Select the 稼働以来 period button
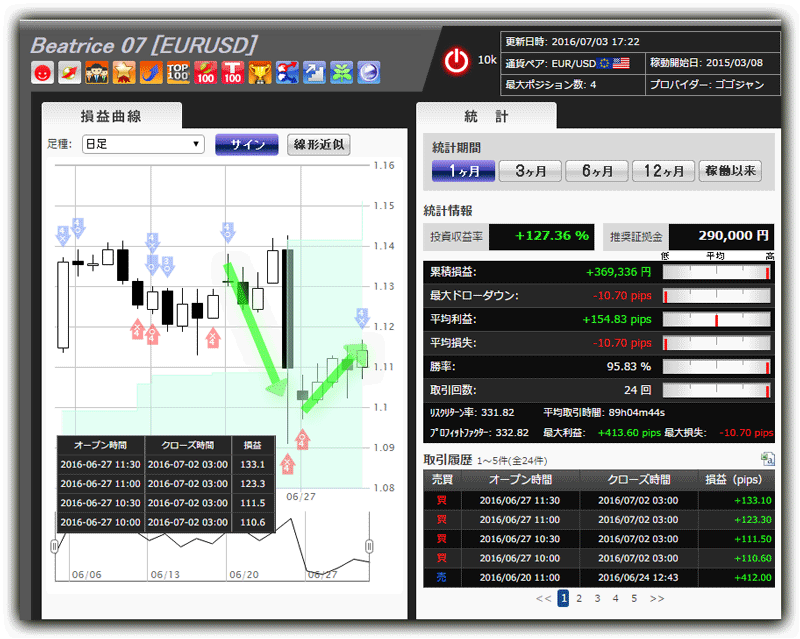The image size is (800, 639). 730,171
